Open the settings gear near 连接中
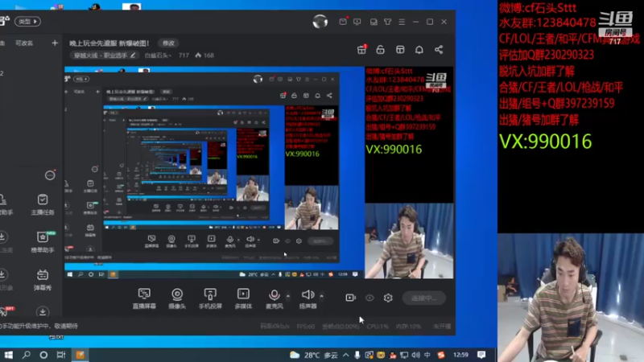 point(388,298)
